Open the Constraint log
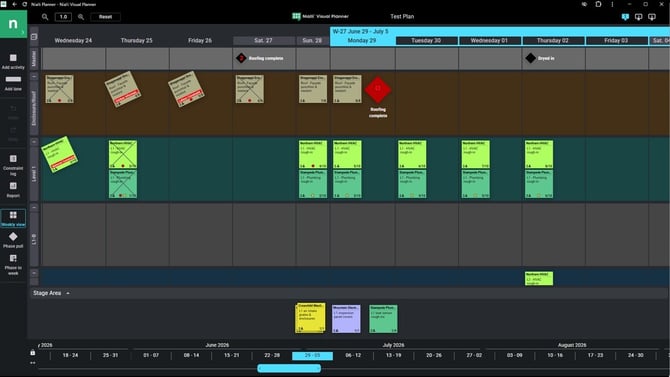 coord(13,165)
